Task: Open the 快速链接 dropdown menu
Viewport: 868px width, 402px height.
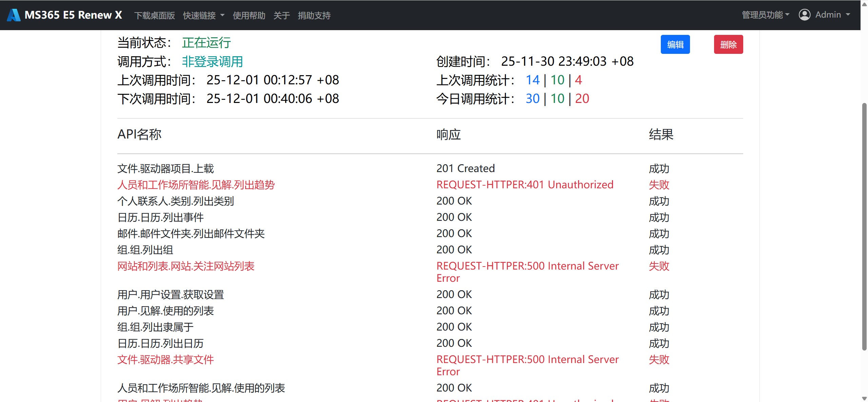Action: (203, 15)
